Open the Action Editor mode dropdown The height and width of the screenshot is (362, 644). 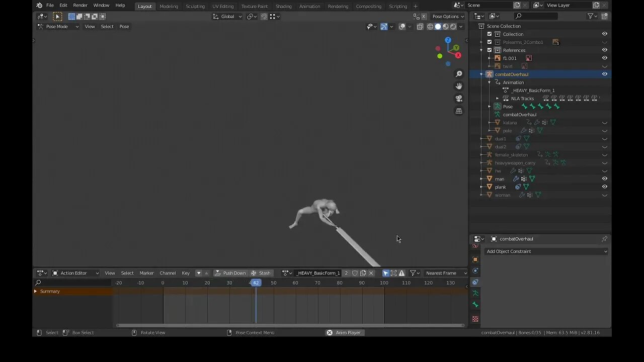pyautogui.click(x=75, y=273)
